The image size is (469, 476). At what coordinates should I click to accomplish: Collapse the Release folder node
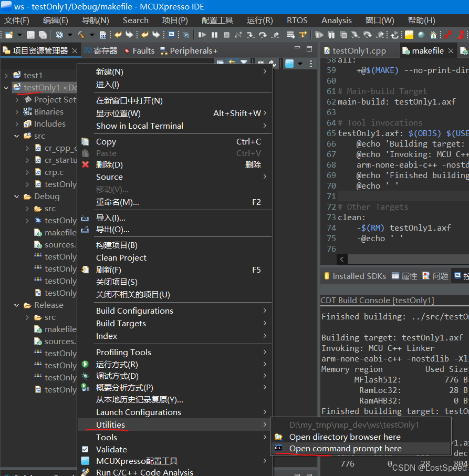click(x=17, y=305)
